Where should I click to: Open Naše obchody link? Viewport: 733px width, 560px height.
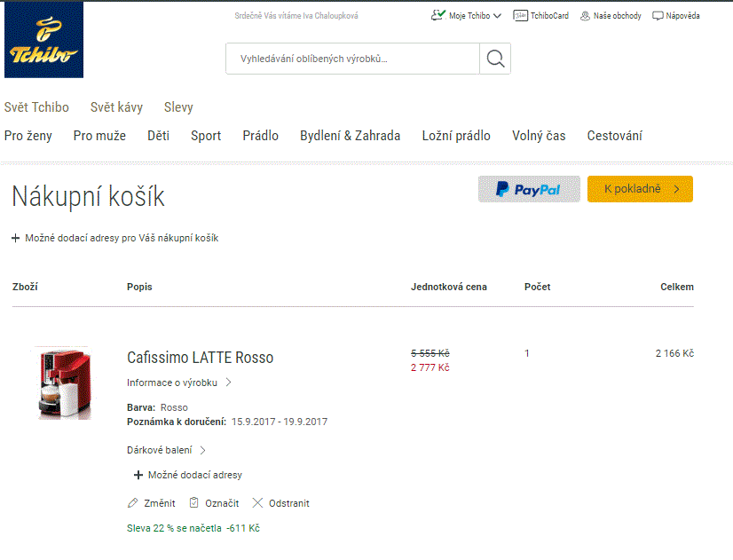pyautogui.click(x=617, y=15)
